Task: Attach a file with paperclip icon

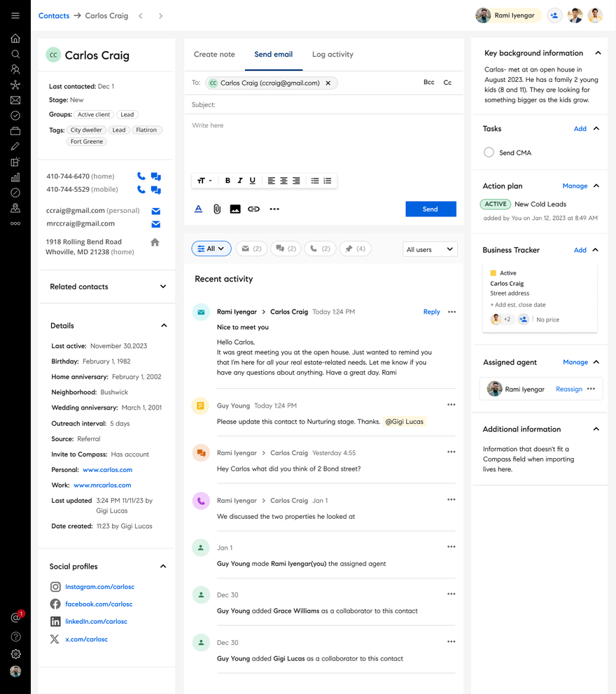Action: (x=217, y=209)
